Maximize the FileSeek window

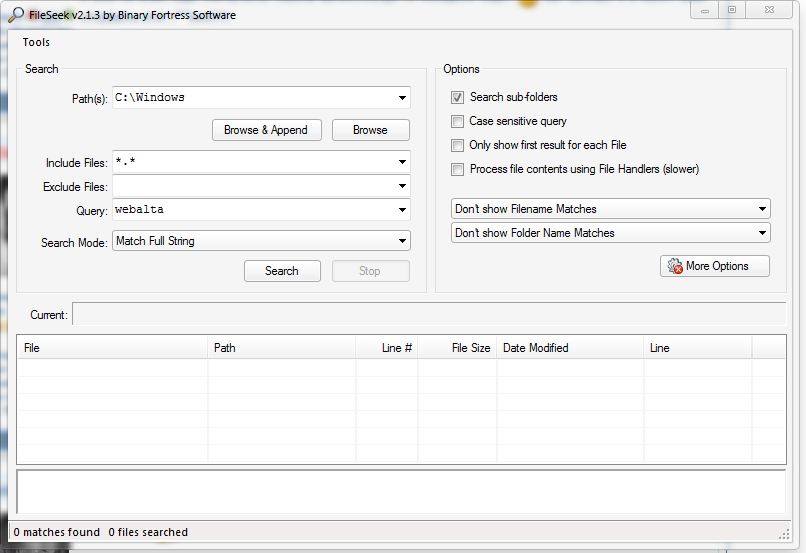click(732, 10)
